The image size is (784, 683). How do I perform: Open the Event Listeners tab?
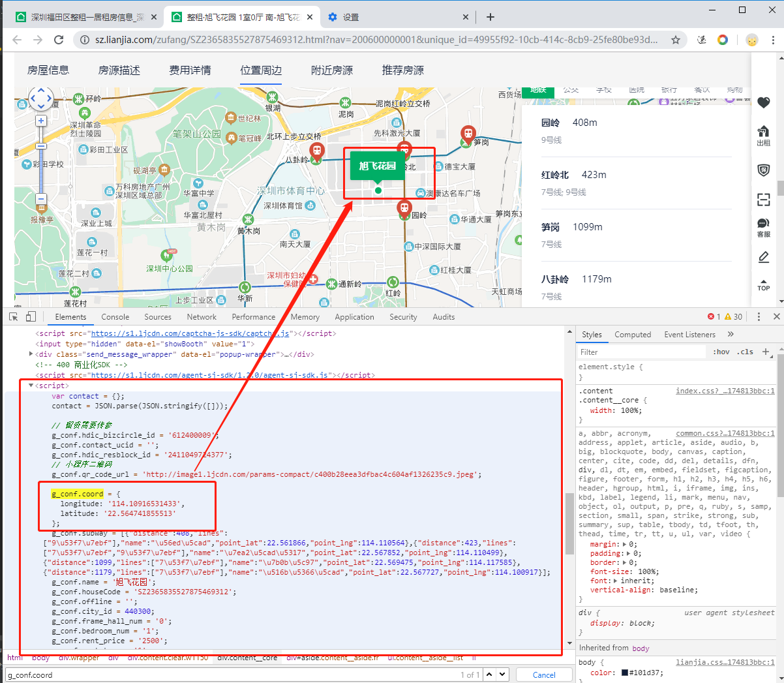pyautogui.click(x=690, y=334)
